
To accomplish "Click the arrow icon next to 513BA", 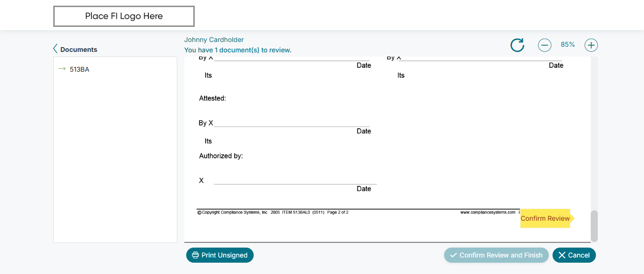I will tap(62, 69).
